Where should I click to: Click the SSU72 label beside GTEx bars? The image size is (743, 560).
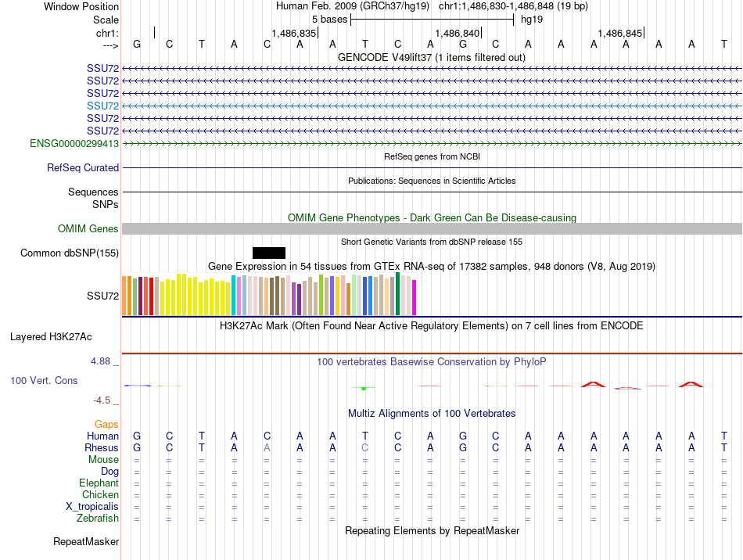coord(102,296)
